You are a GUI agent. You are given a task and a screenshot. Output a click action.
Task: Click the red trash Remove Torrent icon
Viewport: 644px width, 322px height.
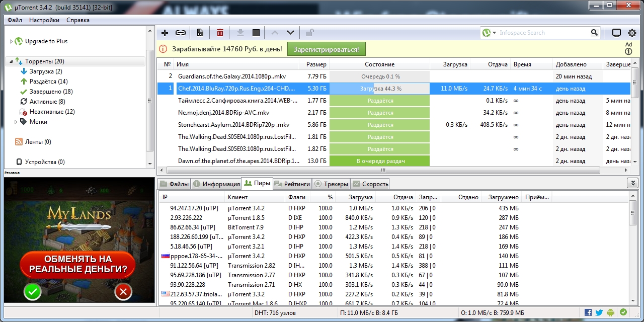point(220,33)
